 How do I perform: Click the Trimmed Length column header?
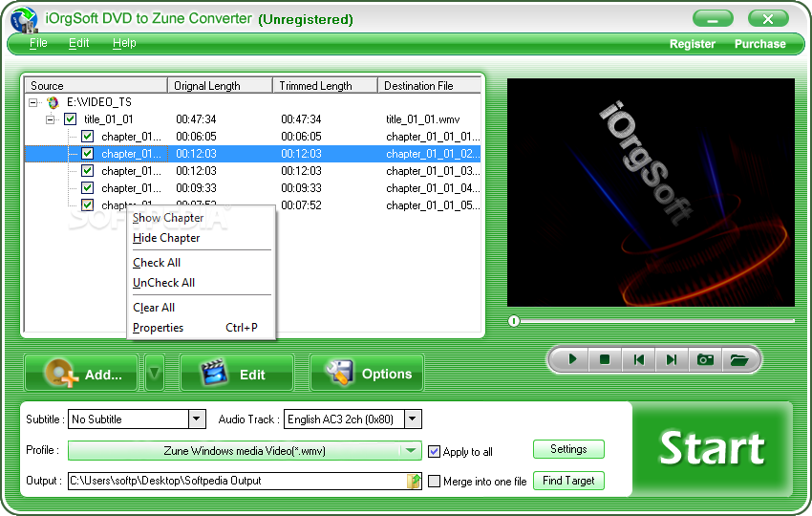325,85
